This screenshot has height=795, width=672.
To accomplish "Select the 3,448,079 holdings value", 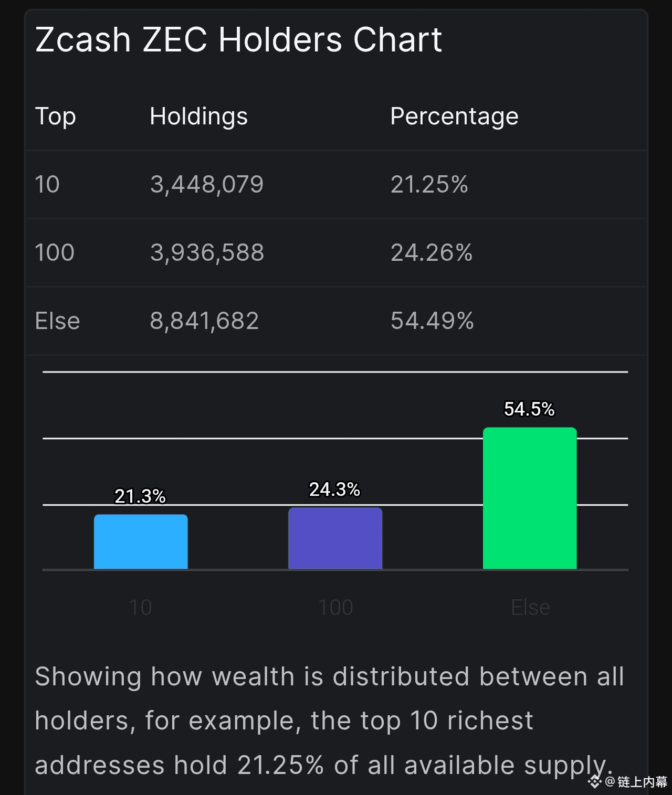I will click(x=207, y=185).
